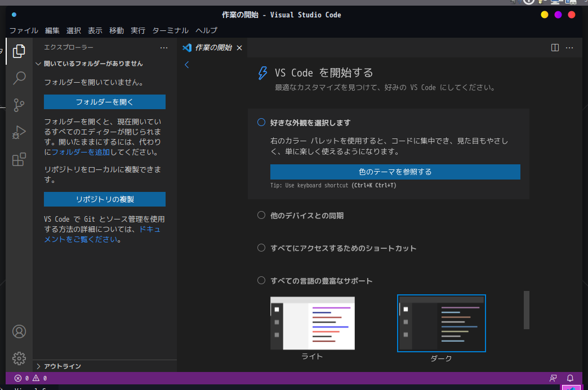Close the 作業の開始 tab
This screenshot has height=390, width=588.
[239, 48]
